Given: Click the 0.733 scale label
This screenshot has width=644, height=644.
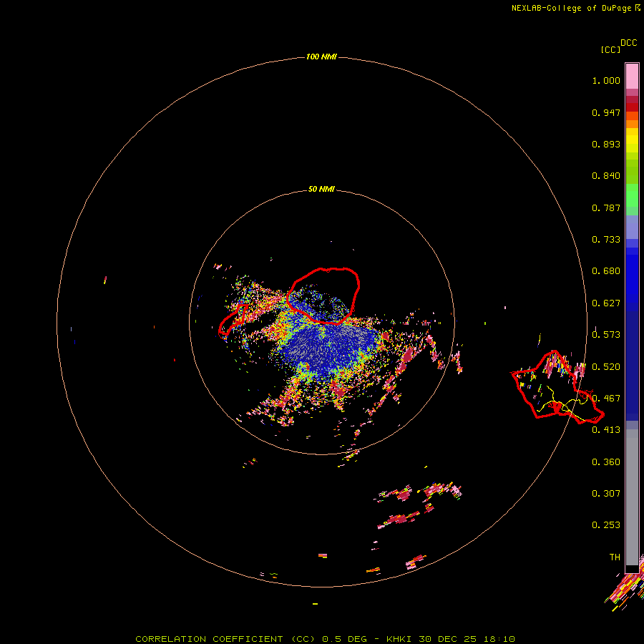Looking at the screenshot, I should coord(606,240).
